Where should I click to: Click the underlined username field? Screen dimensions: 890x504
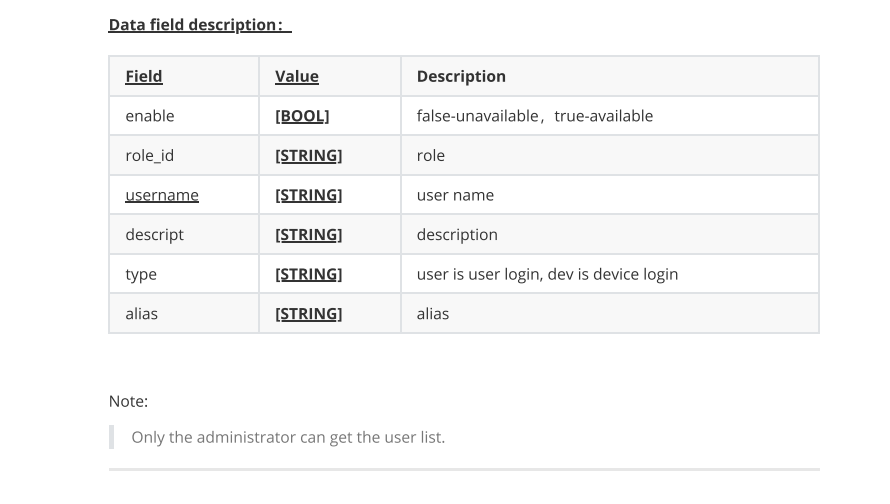[162, 195]
